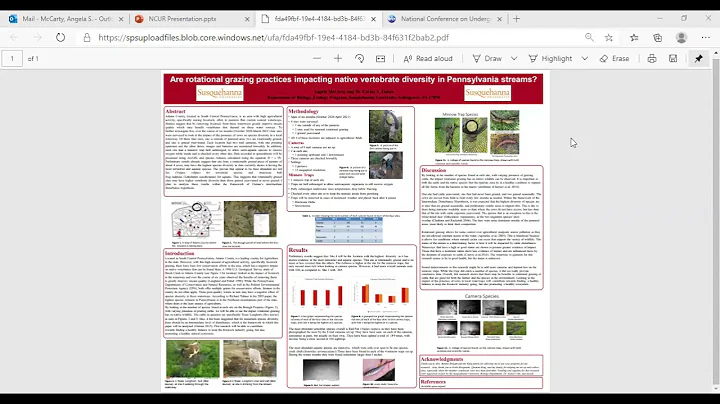Unpin the PDF toolbar
Image resolution: width=720 pixels, height=404 pixels.
pyautogui.click(x=699, y=59)
